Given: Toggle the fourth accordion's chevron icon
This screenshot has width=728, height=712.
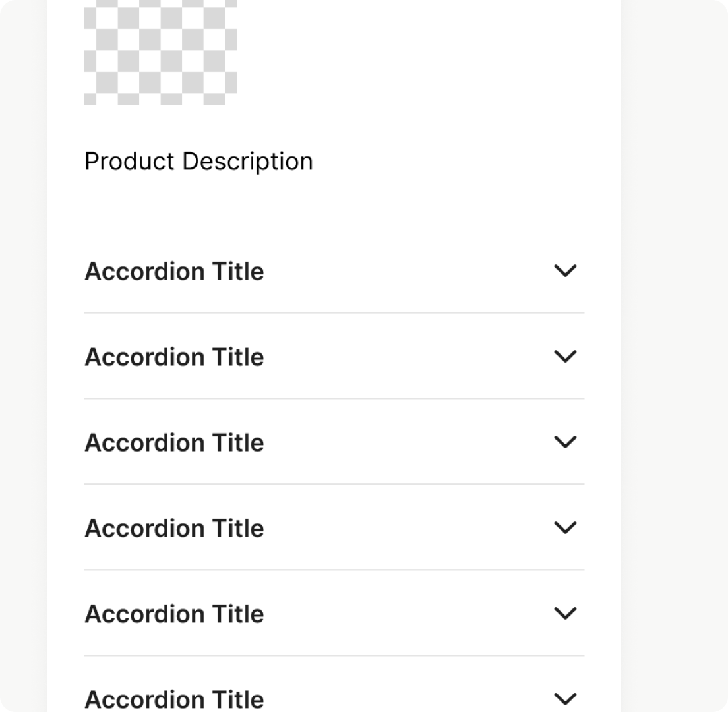Looking at the screenshot, I should coord(565,528).
